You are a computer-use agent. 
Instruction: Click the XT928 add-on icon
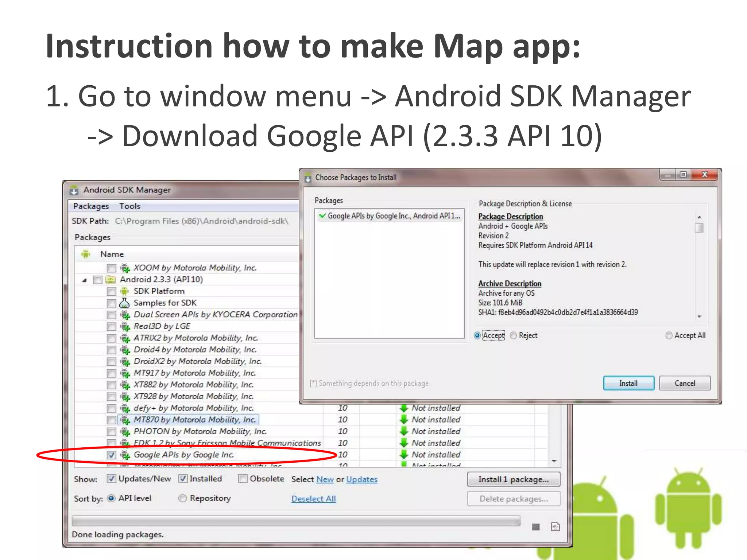[125, 397]
